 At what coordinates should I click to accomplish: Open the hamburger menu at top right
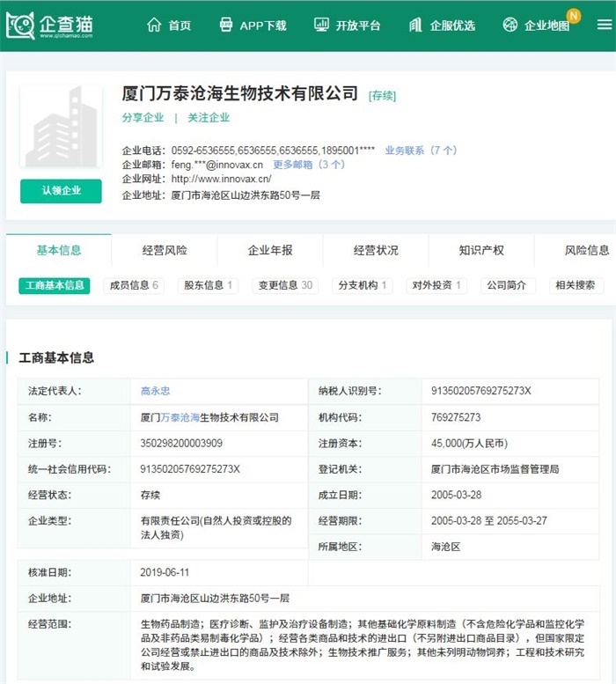click(x=604, y=25)
